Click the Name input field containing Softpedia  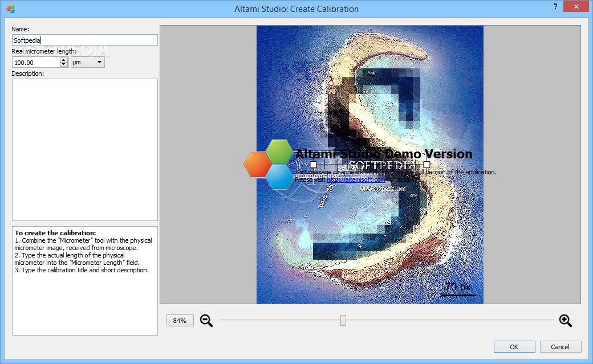[85, 40]
